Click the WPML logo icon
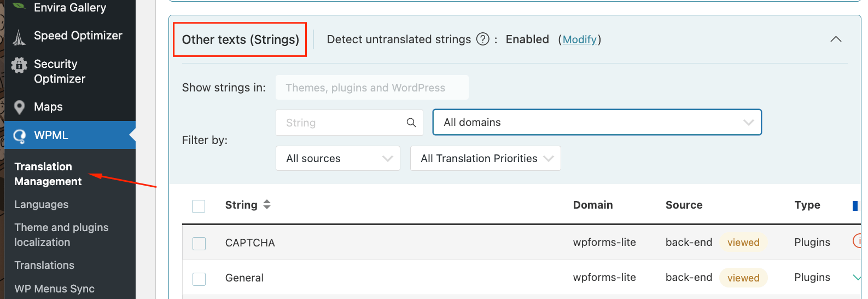868x299 pixels. pyautogui.click(x=19, y=136)
